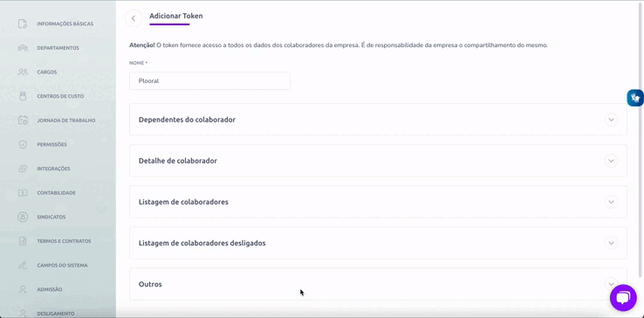
Task: Click the Nome input field containing Plooral
Action: click(x=210, y=81)
